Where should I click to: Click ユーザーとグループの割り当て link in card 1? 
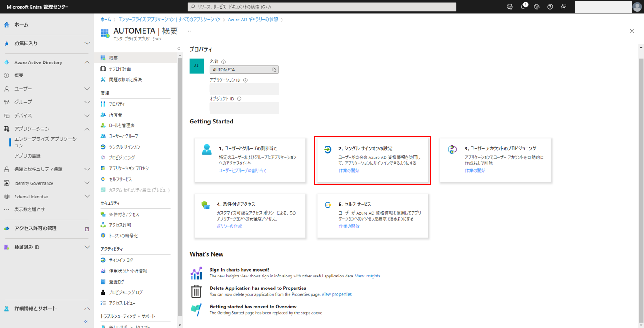(x=242, y=170)
